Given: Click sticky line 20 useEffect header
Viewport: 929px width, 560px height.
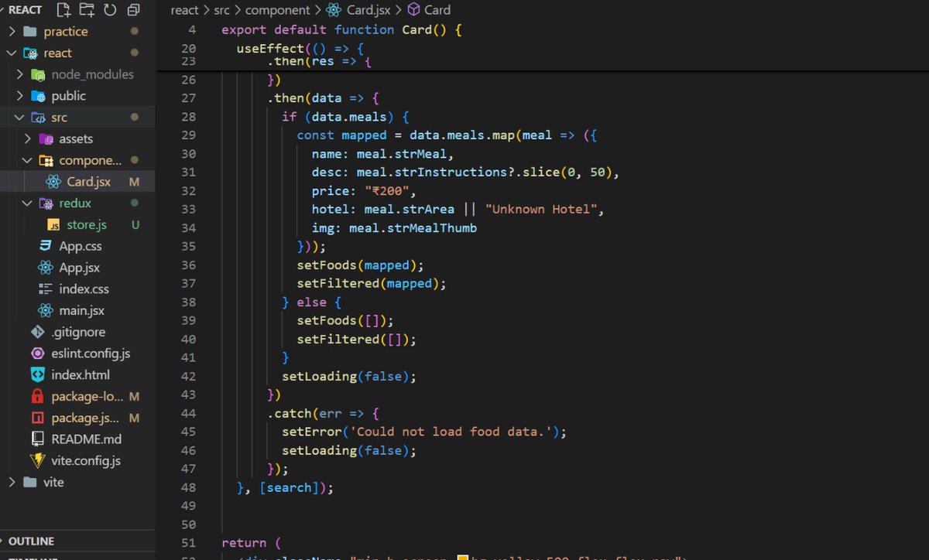Looking at the screenshot, I should [x=300, y=48].
